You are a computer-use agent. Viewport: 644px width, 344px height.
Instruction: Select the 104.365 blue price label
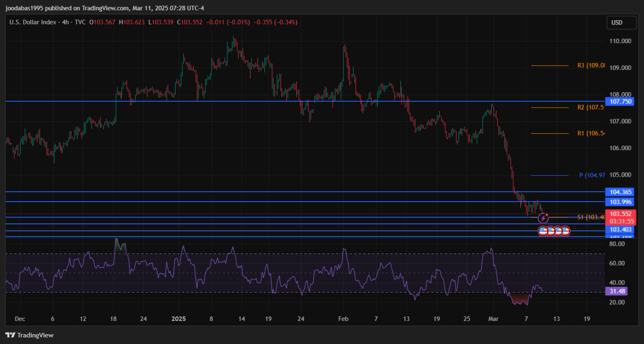[618, 192]
